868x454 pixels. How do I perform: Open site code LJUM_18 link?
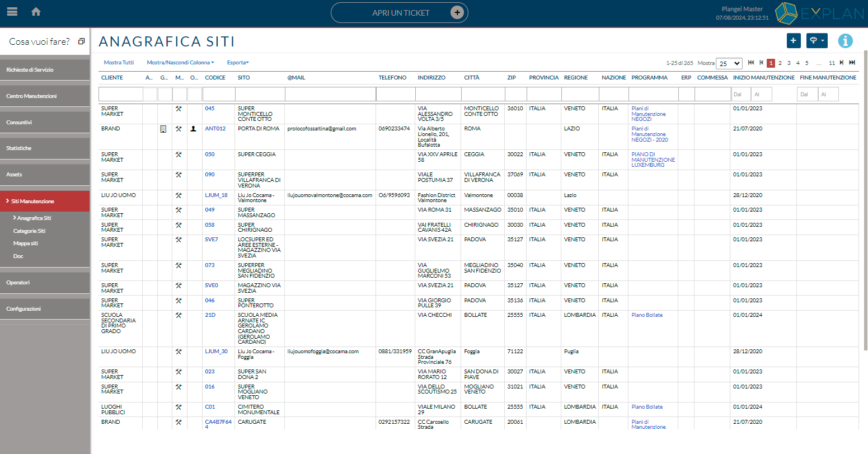[x=217, y=195]
